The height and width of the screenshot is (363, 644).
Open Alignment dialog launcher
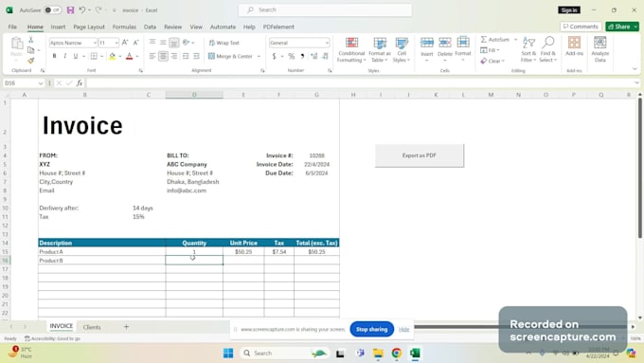(x=262, y=71)
